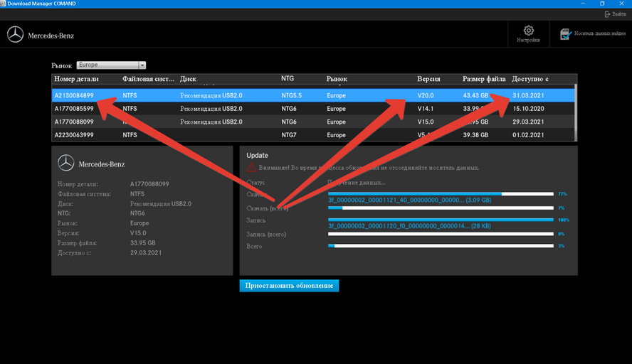Select row with part number A2230063999
Screen dimensions: 632x364
[312, 135]
